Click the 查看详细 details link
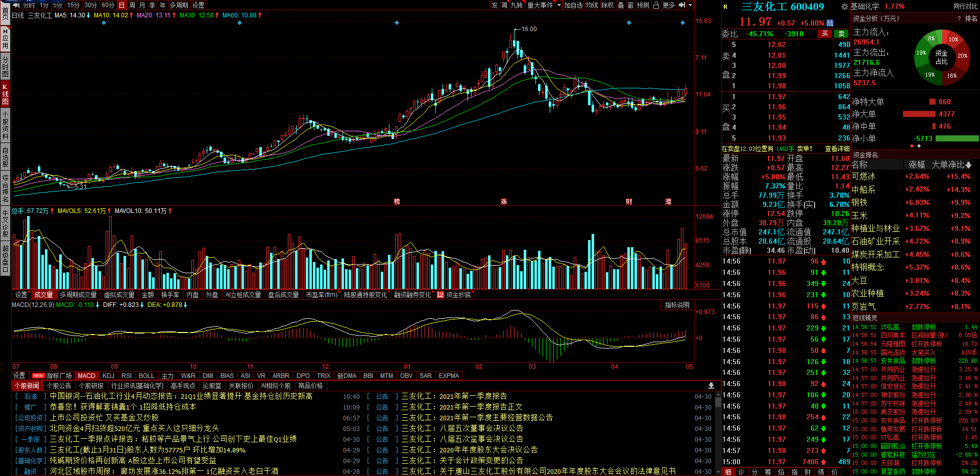The width and height of the screenshot is (980, 476). 837,149
